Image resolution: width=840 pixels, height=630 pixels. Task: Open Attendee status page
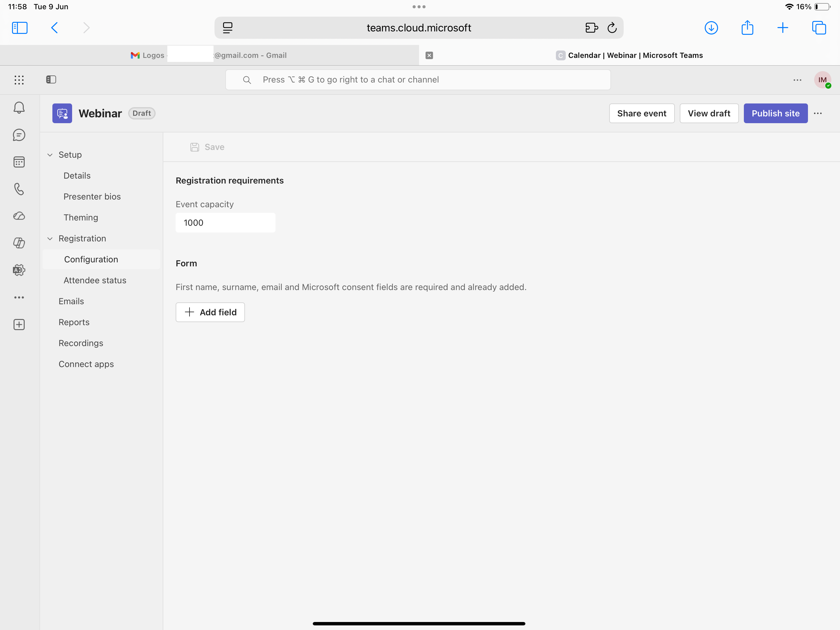point(95,280)
